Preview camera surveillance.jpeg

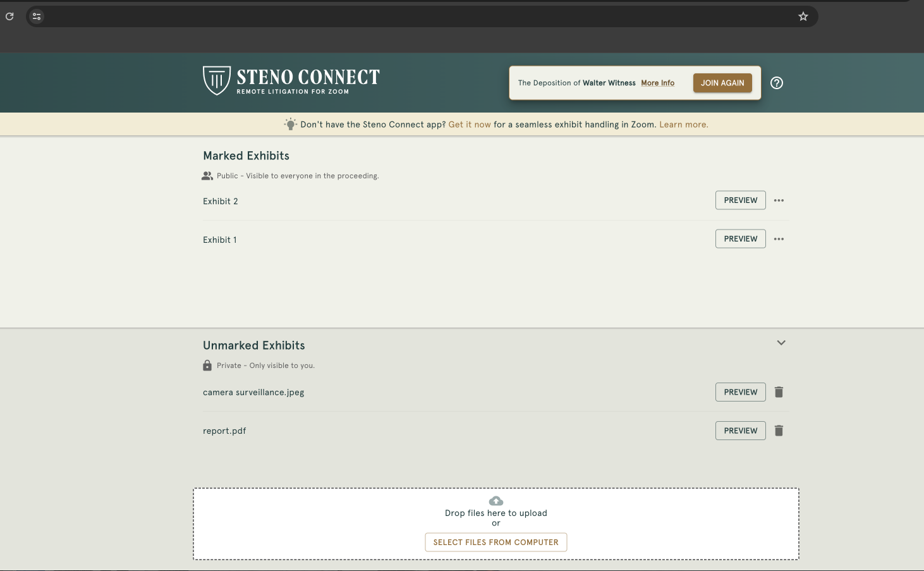740,392
